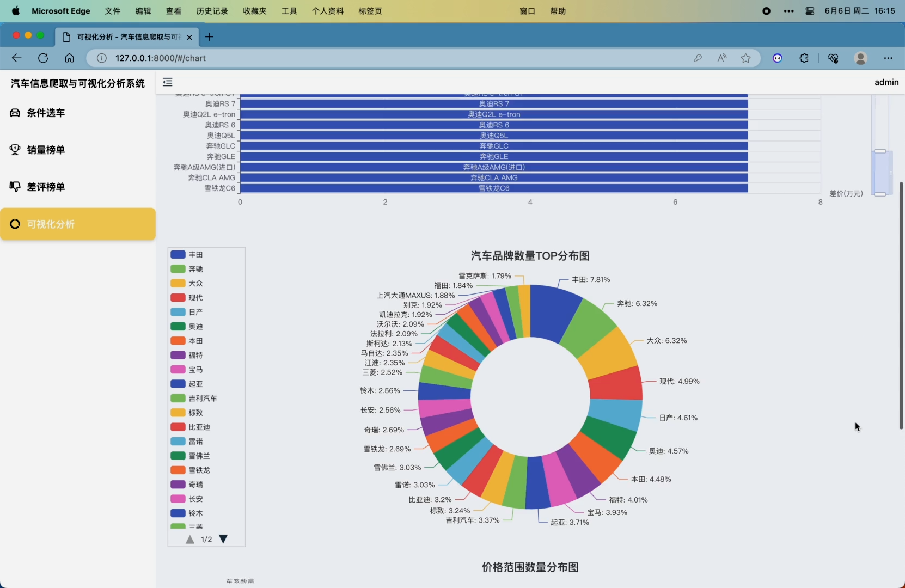
Task: Go to next legend page arrow
Action: [x=223, y=539]
